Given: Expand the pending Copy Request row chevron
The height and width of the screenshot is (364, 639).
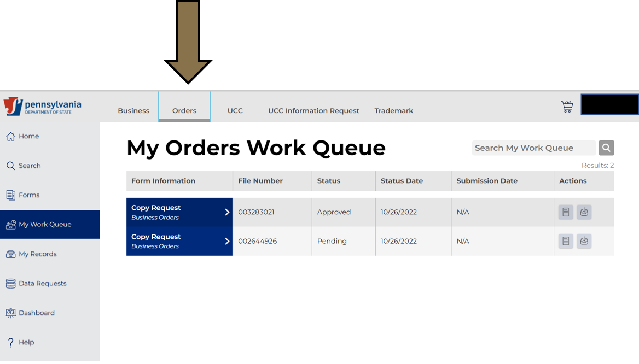Looking at the screenshot, I should coord(226,241).
